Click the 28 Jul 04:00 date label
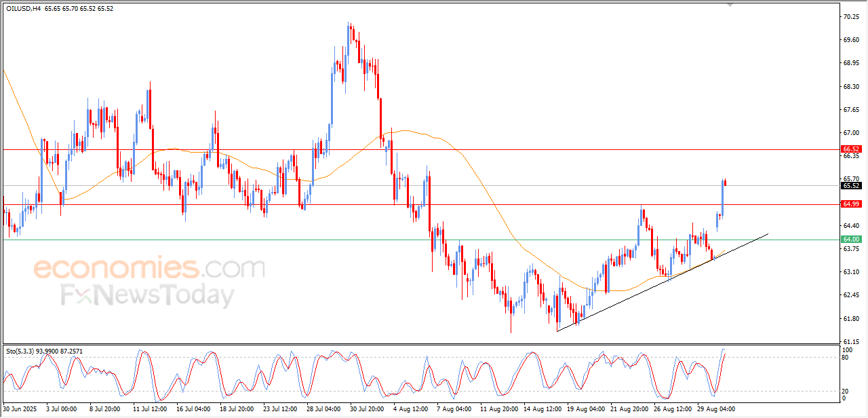Screen dimensions: 868x418 point(324,410)
